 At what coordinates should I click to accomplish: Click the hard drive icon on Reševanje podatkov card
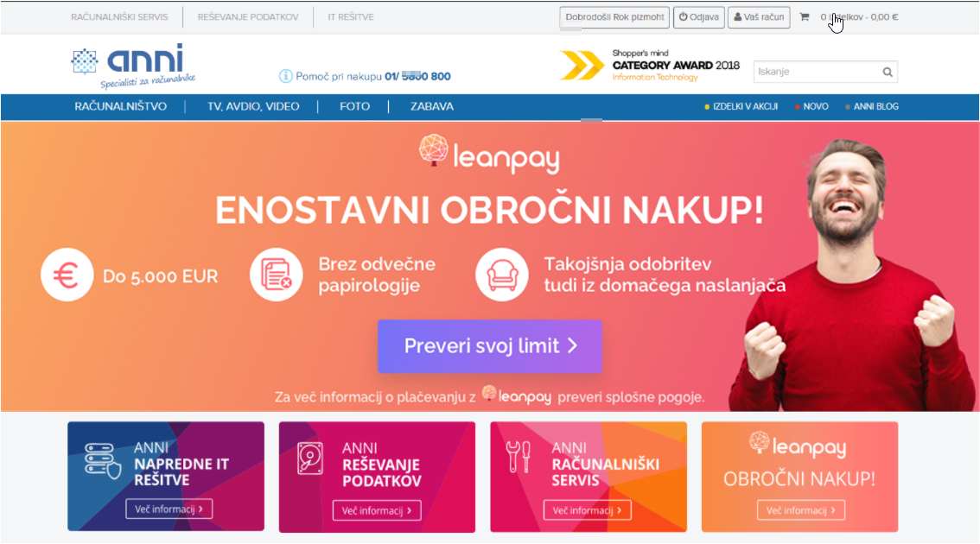(310, 459)
